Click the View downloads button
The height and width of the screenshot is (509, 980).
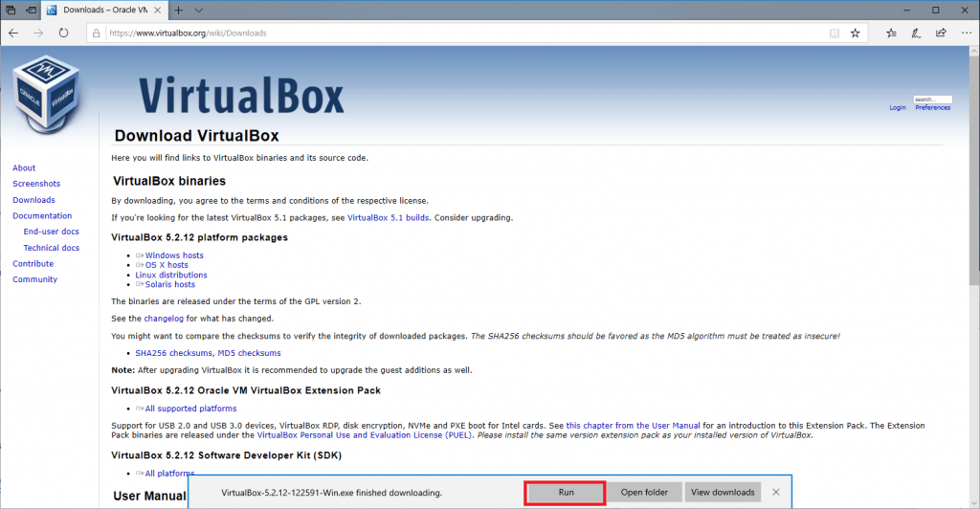[723, 492]
